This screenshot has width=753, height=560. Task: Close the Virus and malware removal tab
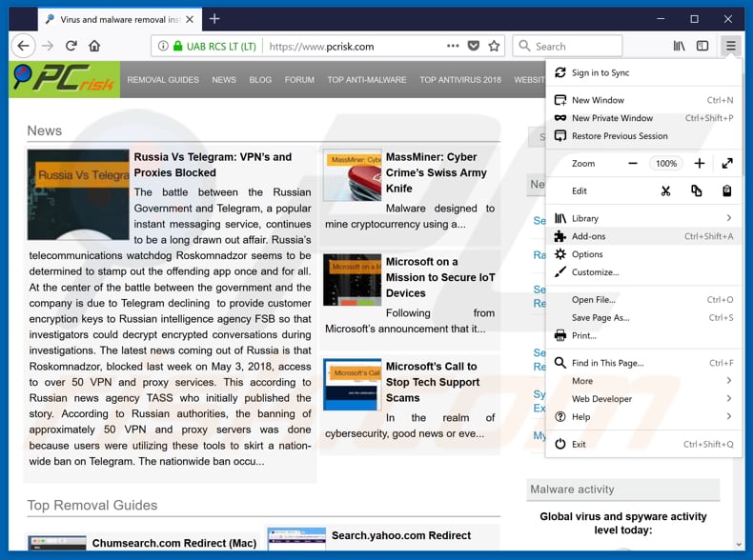click(190, 20)
